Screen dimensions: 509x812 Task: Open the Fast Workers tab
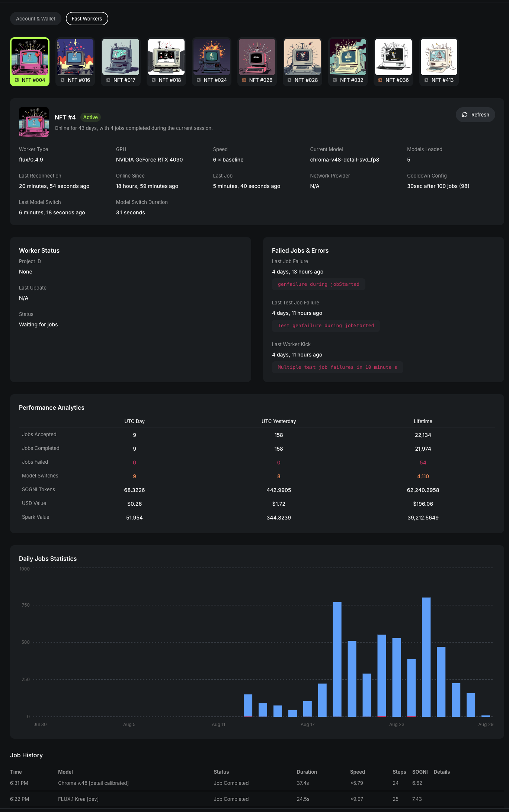tap(87, 19)
